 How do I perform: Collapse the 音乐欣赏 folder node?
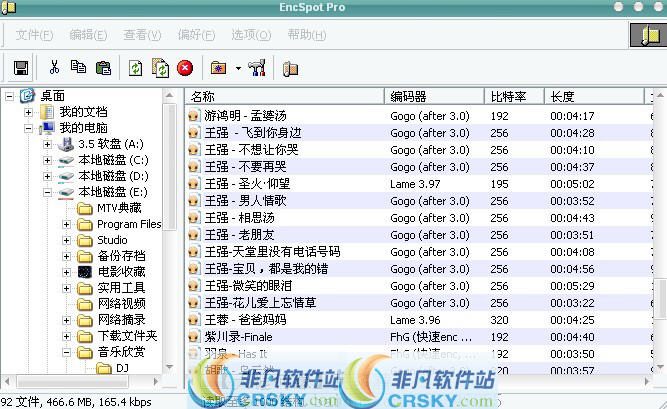[66, 352]
